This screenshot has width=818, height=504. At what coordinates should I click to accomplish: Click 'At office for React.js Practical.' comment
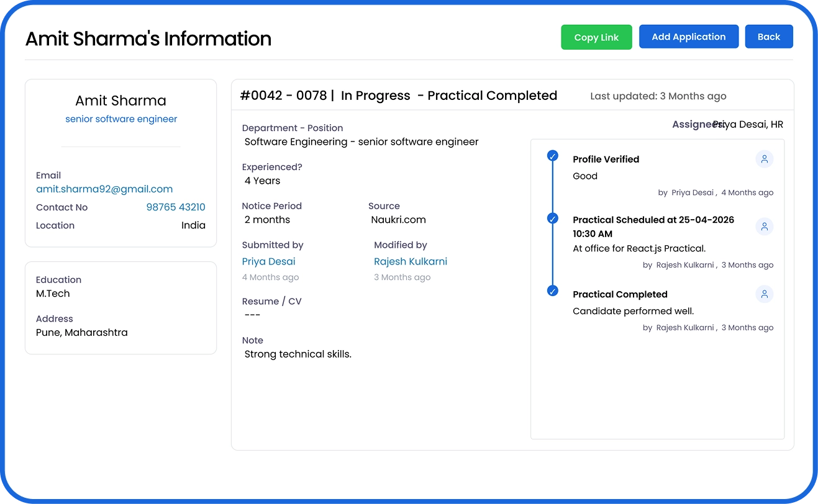[639, 248]
